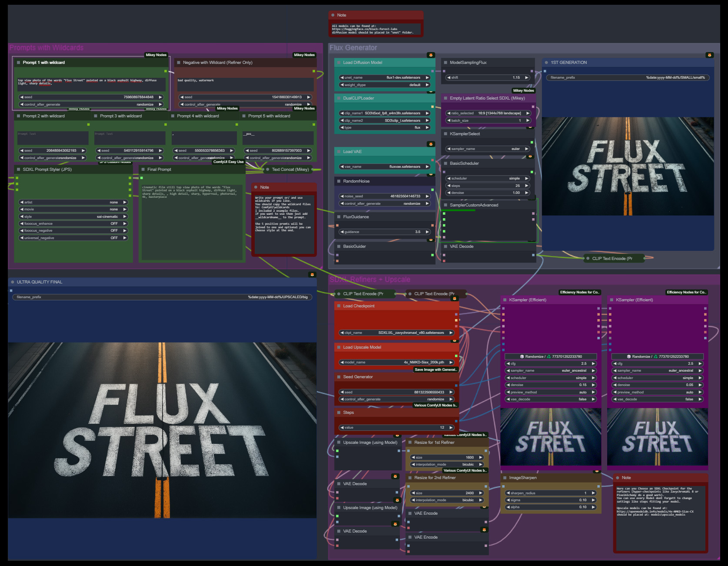
Task: Open scheduler dropdown in BasicScheduler
Action: [x=488, y=179]
